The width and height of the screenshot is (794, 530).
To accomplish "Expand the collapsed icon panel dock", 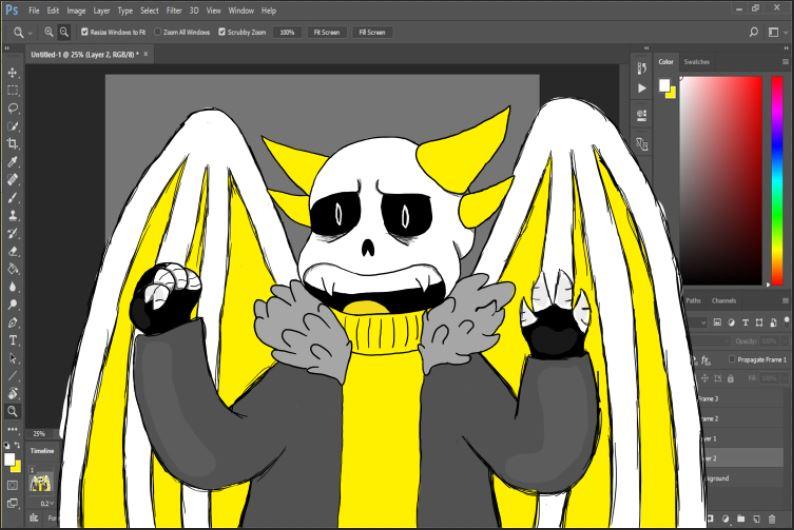I will point(646,48).
